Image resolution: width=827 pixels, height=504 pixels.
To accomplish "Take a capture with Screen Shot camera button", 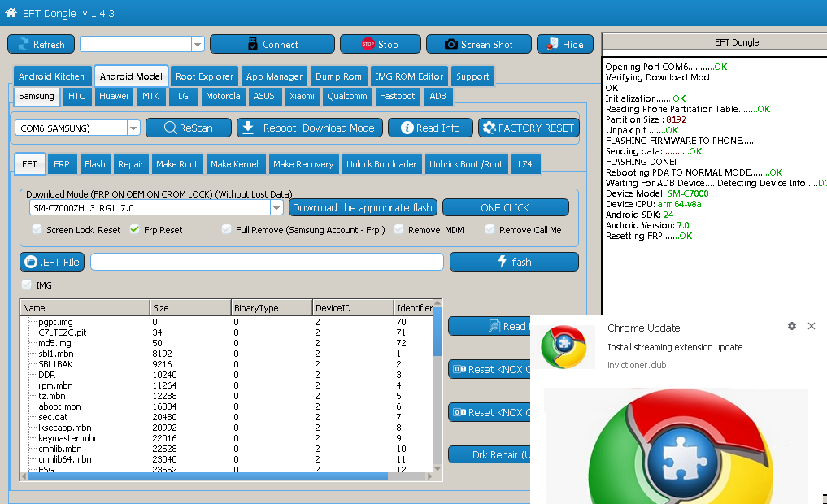I will [x=478, y=44].
